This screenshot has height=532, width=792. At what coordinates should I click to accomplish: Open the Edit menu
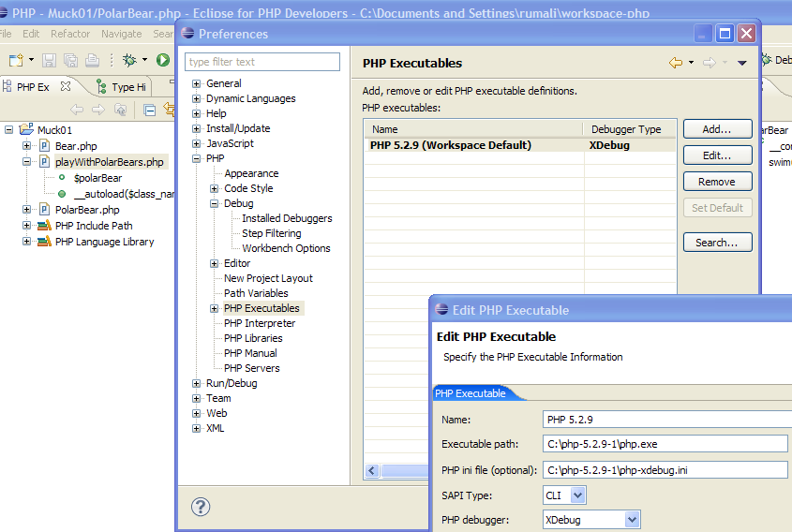31,34
